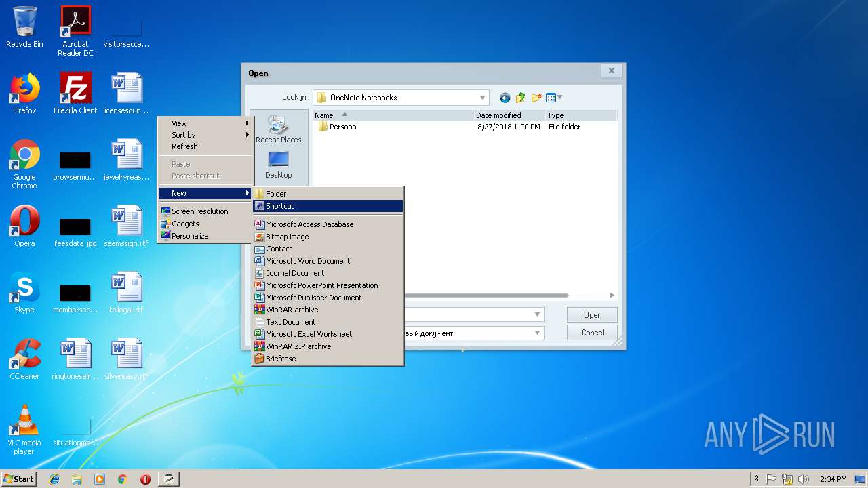Choose Personalize from context menu
868x488 pixels.
[x=205, y=236]
